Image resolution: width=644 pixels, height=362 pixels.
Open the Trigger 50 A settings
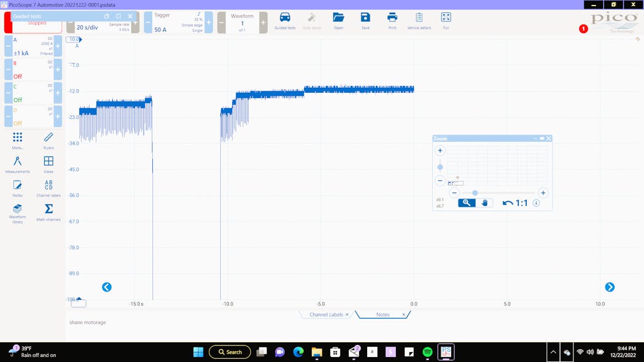[175, 23]
